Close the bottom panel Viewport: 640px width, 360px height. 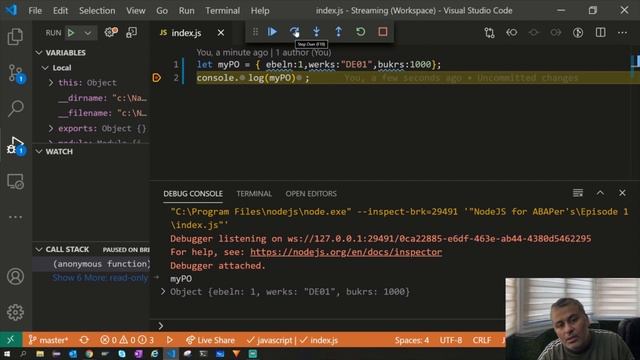click(622, 193)
